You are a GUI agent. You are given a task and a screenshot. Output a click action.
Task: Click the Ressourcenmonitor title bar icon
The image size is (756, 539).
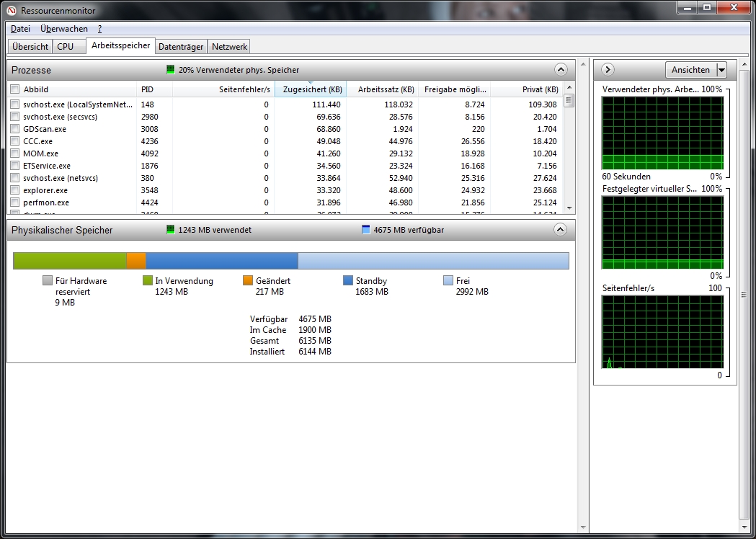point(12,10)
